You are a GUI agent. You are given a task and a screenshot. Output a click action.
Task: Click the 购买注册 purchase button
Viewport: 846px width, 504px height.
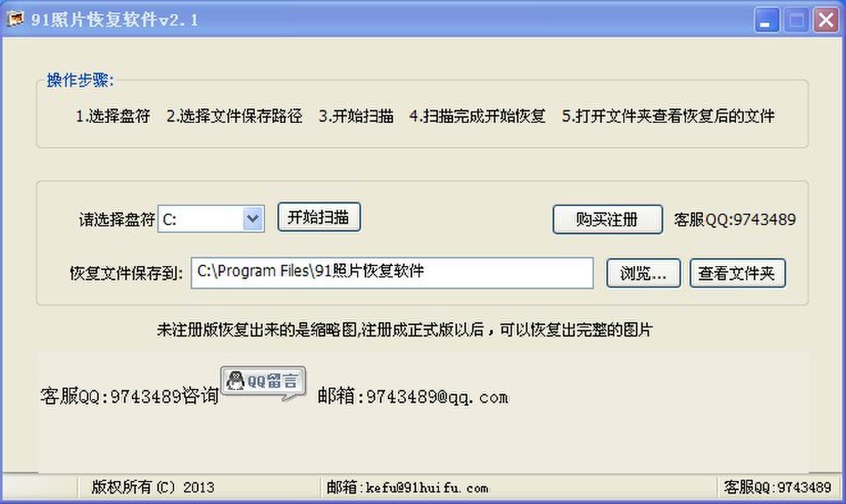(x=607, y=219)
